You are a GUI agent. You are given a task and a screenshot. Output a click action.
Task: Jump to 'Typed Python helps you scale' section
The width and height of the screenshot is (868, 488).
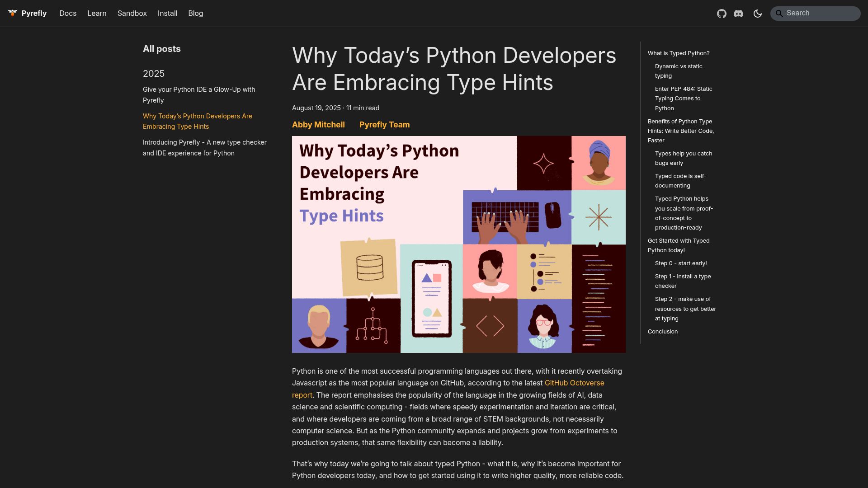click(684, 213)
